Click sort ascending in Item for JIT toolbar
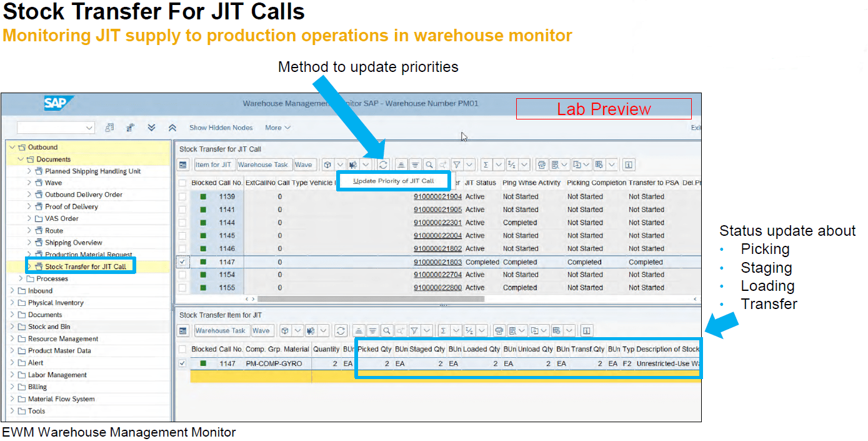 click(x=359, y=330)
